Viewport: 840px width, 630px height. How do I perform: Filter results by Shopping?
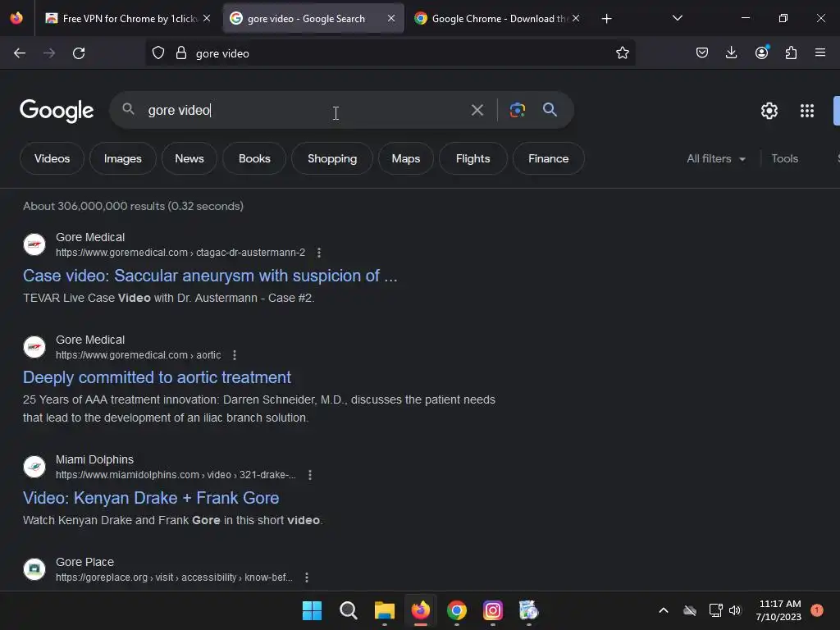point(332,158)
